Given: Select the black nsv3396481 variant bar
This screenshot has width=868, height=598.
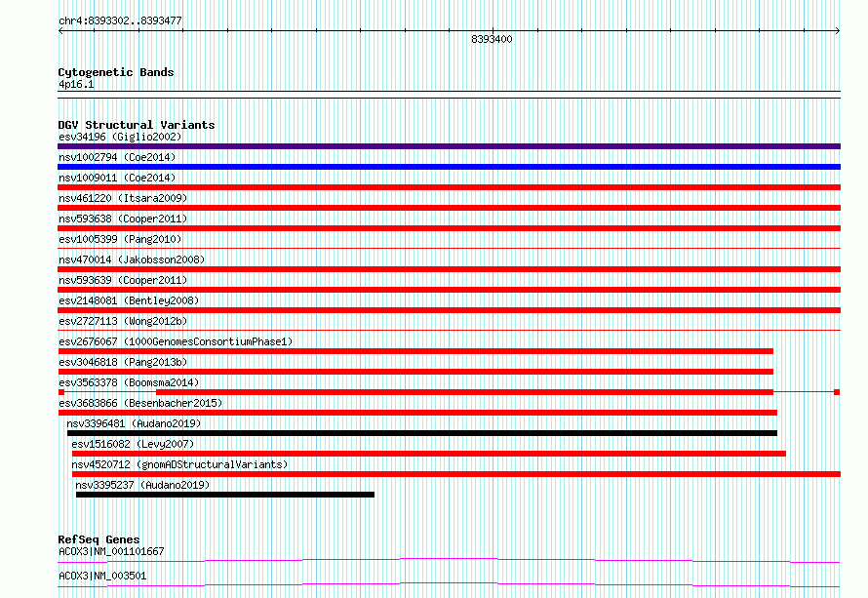Looking at the screenshot, I should tap(422, 433).
